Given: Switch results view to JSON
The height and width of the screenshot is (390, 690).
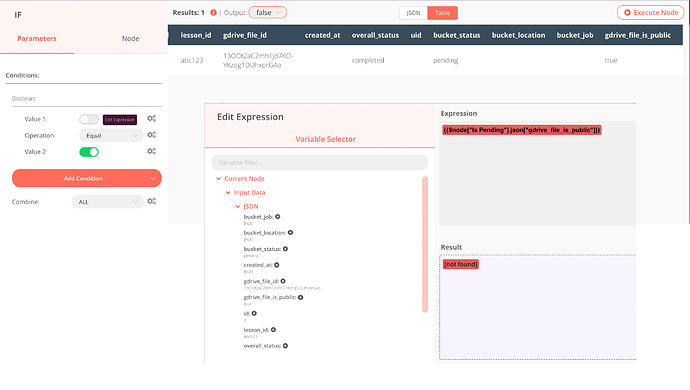Looking at the screenshot, I should click(413, 13).
